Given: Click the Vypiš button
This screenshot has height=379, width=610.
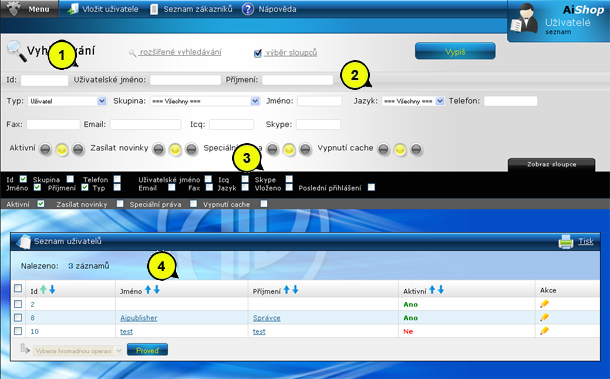Looking at the screenshot, I should pos(455,51).
